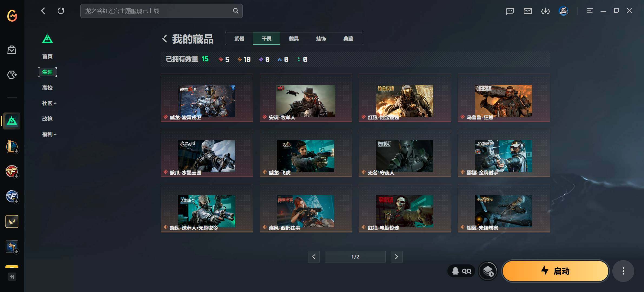Switch to the 干员 tab
Image resolution: width=644 pixels, height=292 pixels.
[x=267, y=39]
